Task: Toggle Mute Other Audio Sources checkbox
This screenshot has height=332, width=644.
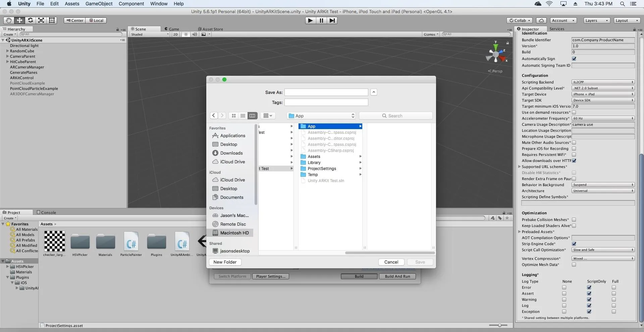Action: pos(574,143)
